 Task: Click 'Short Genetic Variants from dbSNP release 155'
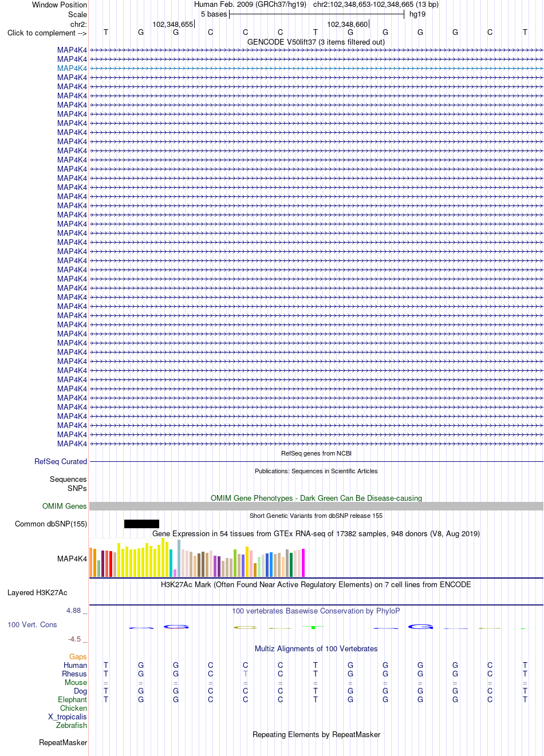(x=316, y=516)
